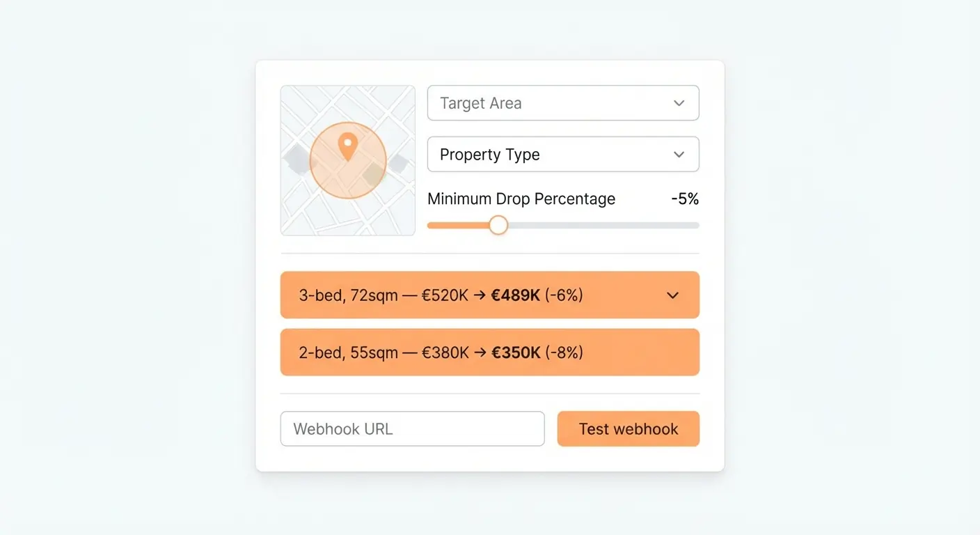This screenshot has width=980, height=535.
Task: Click the -5% percentage value label
Action: point(684,199)
